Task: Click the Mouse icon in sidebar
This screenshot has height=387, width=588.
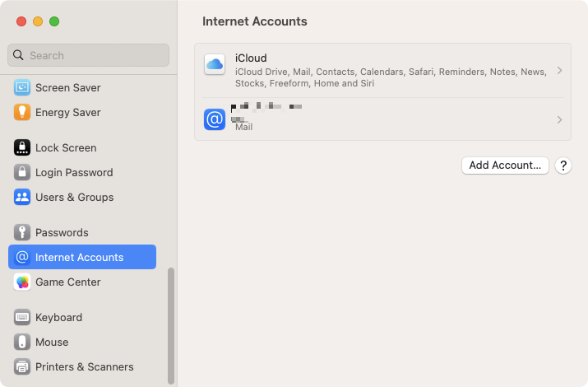Action: (x=22, y=342)
